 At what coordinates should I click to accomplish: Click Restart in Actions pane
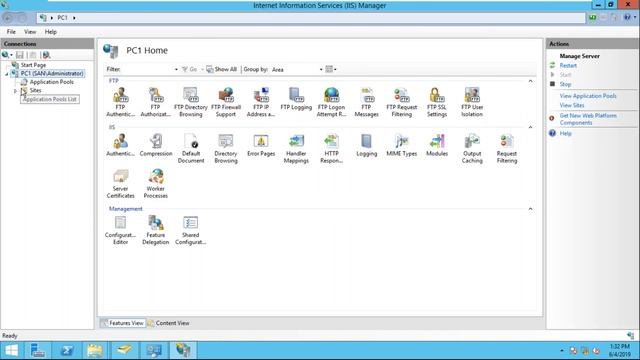point(568,65)
